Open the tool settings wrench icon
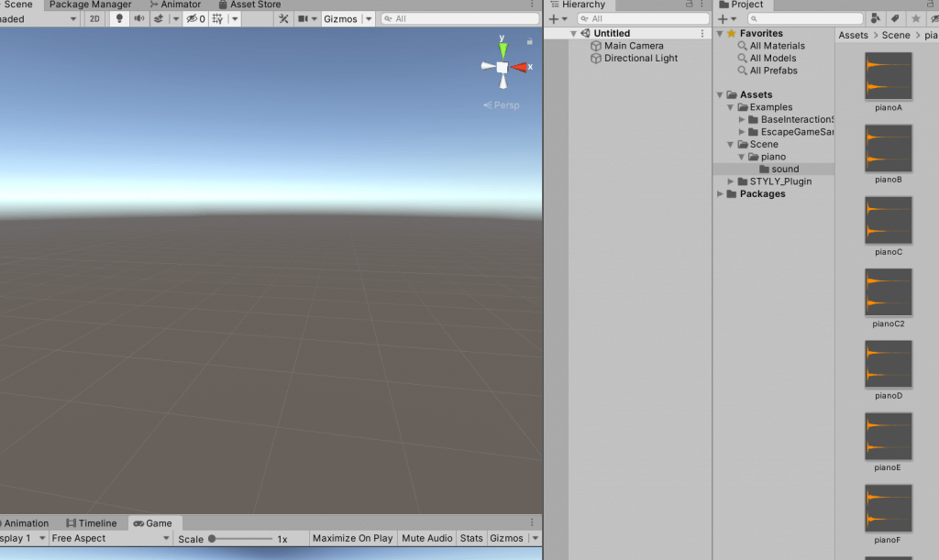The image size is (939, 560). pyautogui.click(x=284, y=18)
